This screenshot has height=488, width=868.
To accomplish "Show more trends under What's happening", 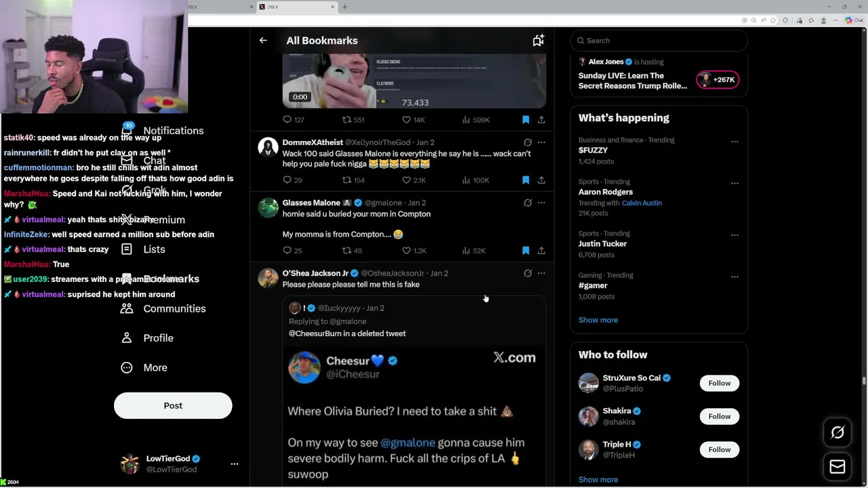I will click(598, 320).
